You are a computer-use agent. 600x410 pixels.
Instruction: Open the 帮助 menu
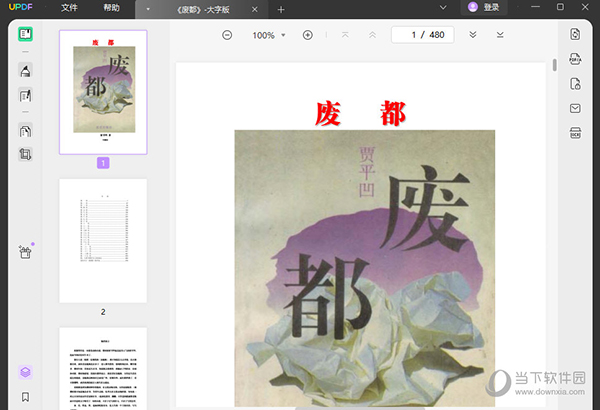coord(111,8)
